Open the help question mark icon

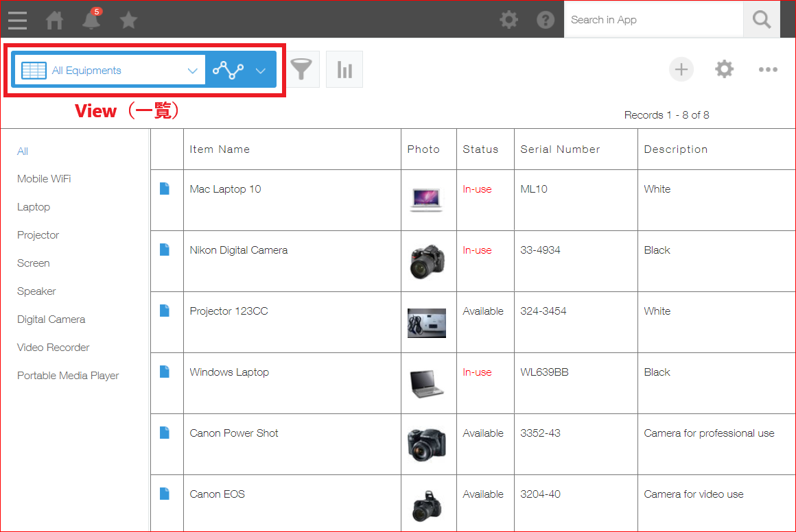click(x=546, y=20)
